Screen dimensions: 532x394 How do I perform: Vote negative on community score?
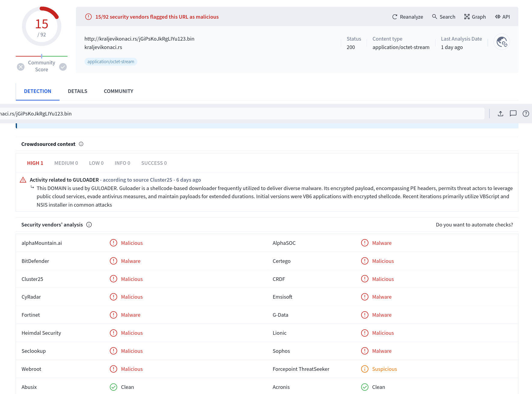click(x=21, y=67)
